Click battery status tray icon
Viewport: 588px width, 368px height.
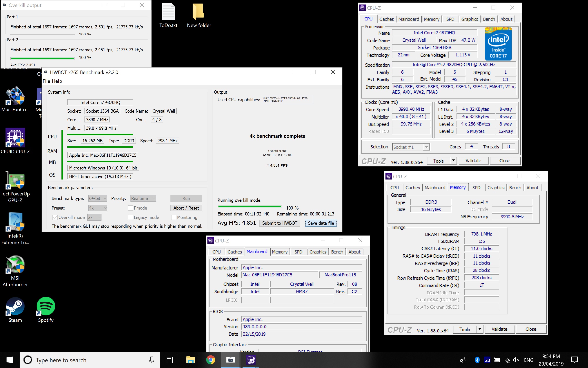pyautogui.click(x=497, y=360)
